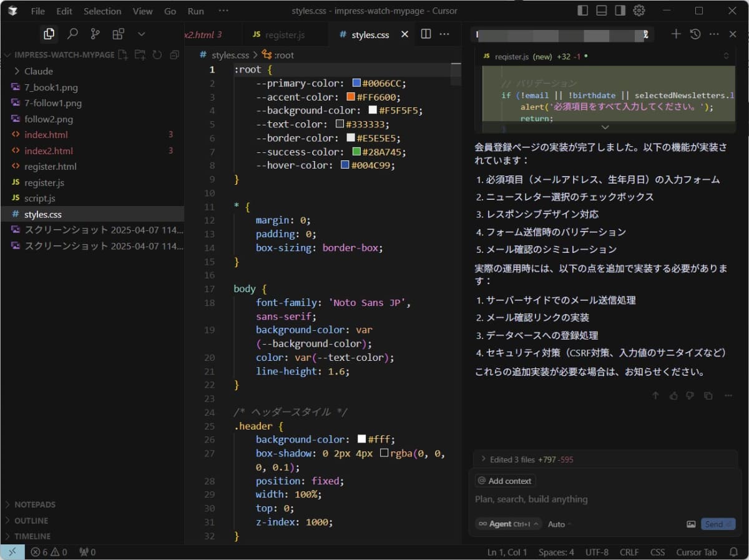Screen dimensions: 749x560
Task: Open the Agent mode dropdown
Action: [x=507, y=524]
